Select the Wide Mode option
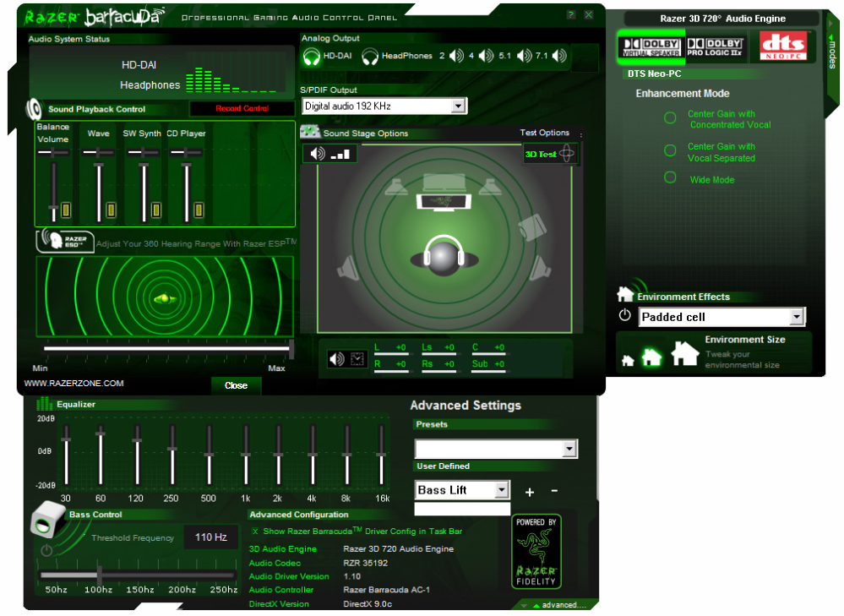 point(670,177)
